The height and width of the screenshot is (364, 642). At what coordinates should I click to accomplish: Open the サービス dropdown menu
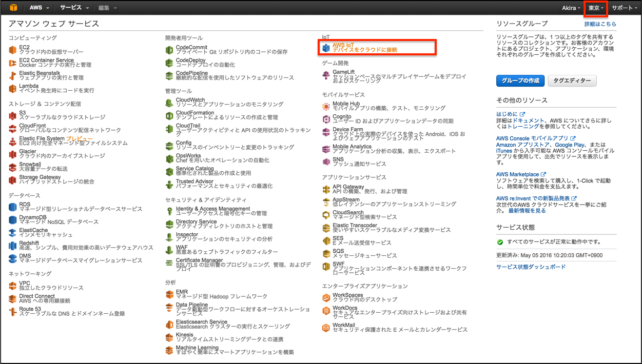pos(75,8)
